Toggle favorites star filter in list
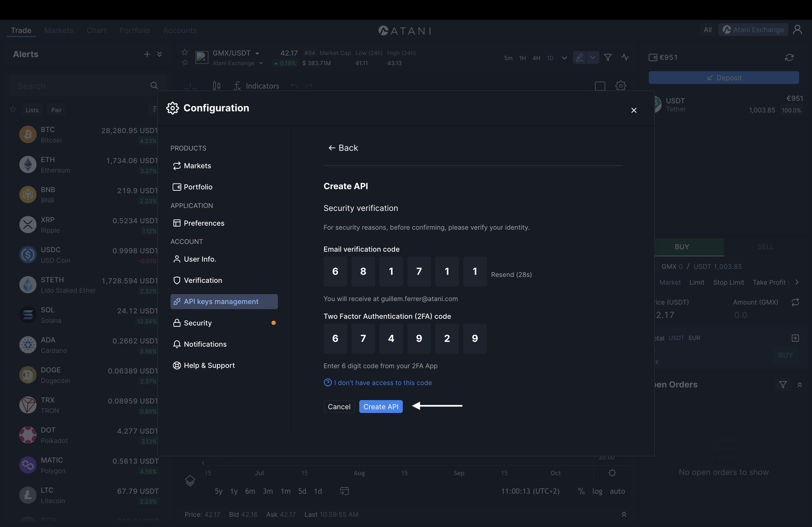The height and width of the screenshot is (527, 812). pos(13,109)
